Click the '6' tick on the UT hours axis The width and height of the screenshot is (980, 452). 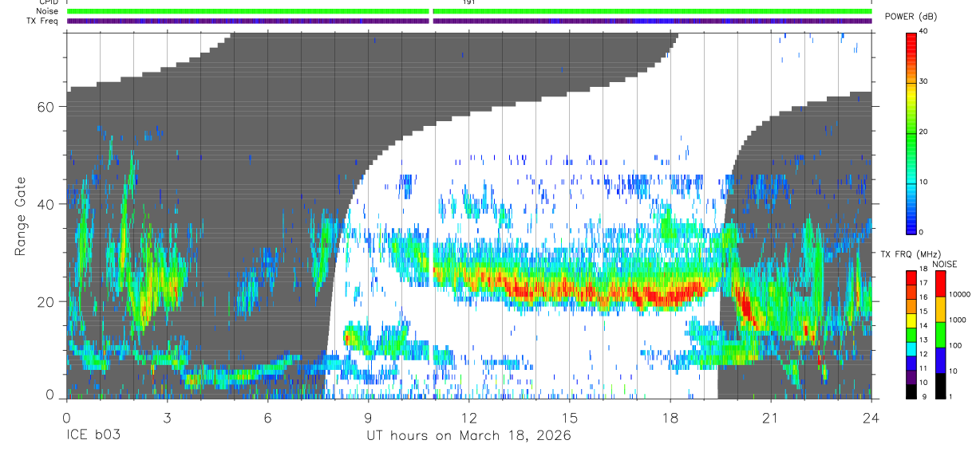(267, 418)
